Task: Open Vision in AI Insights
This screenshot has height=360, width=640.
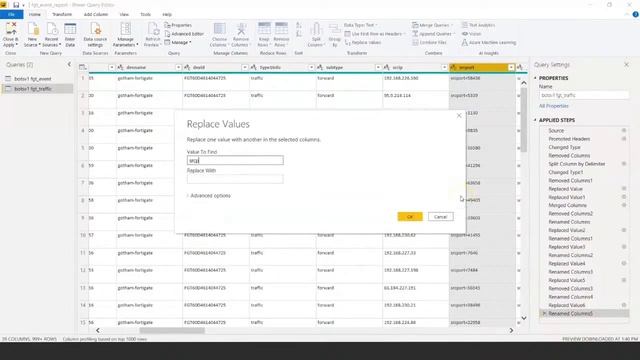Action: [x=471, y=34]
